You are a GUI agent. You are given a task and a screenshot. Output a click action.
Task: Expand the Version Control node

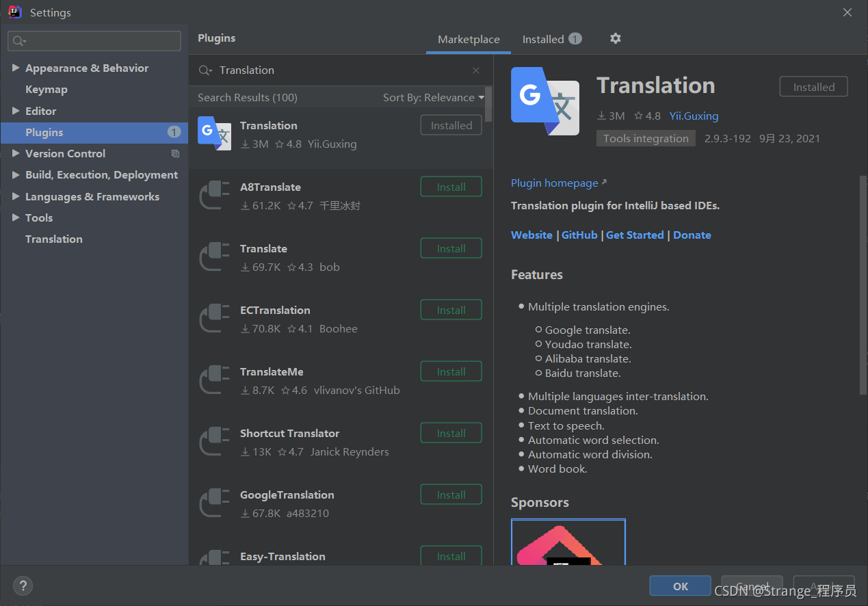point(16,154)
